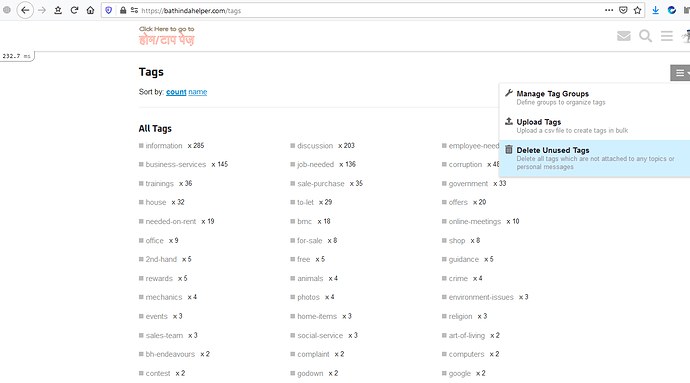The width and height of the screenshot is (690, 383).
Task: Open the sales-team tag
Action: tap(164, 335)
